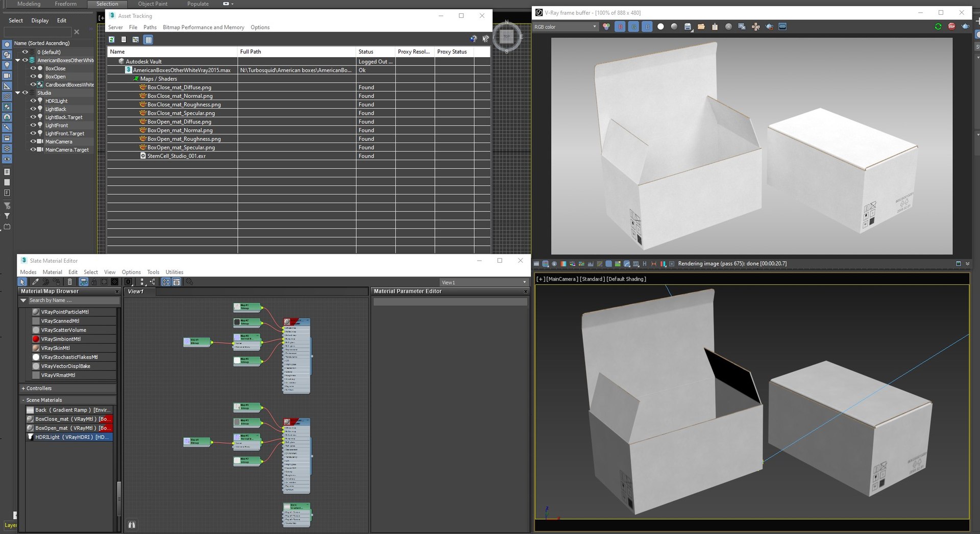Toggle green channel in V-Ray frame buffer
980x534 pixels.
point(633,27)
